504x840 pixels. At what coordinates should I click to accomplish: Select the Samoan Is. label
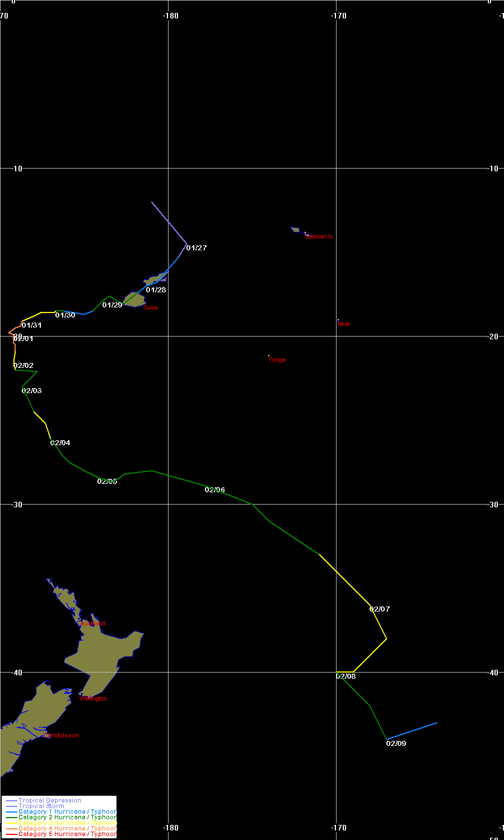click(319, 237)
